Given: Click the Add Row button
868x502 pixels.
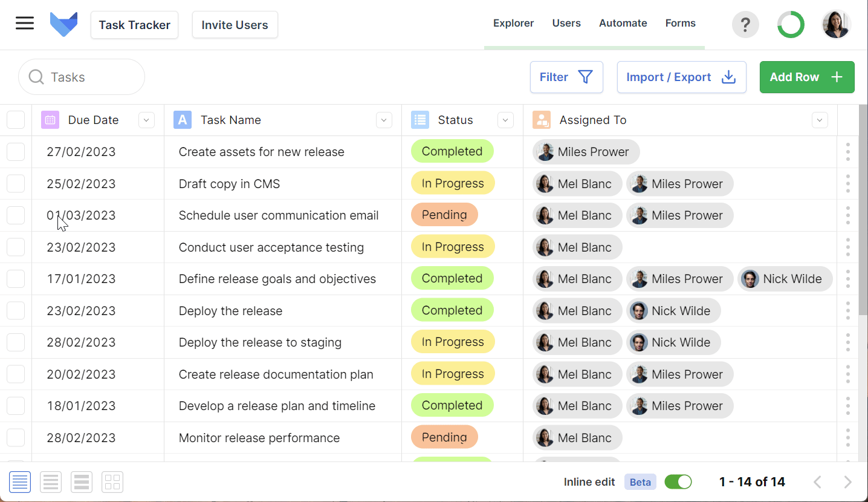Looking at the screenshot, I should point(806,77).
